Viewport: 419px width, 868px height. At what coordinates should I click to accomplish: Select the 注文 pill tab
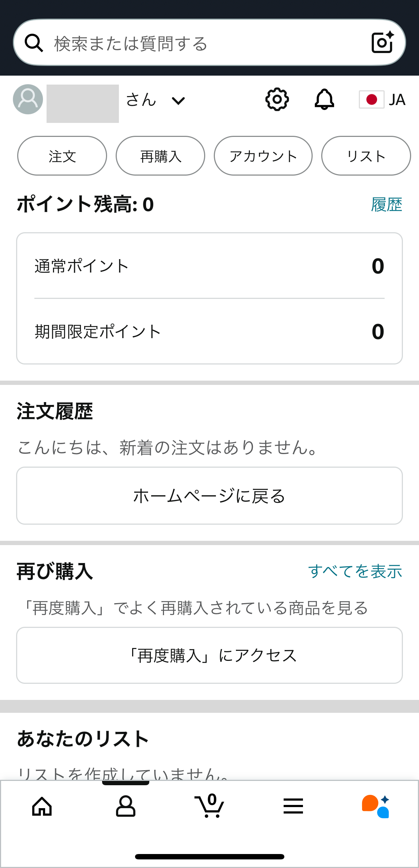pyautogui.click(x=62, y=156)
